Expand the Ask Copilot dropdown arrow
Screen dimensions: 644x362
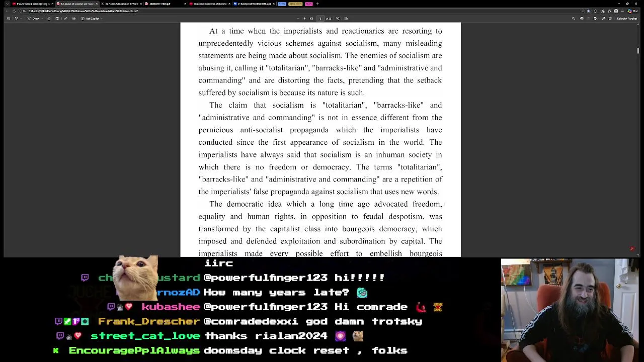[102, 19]
